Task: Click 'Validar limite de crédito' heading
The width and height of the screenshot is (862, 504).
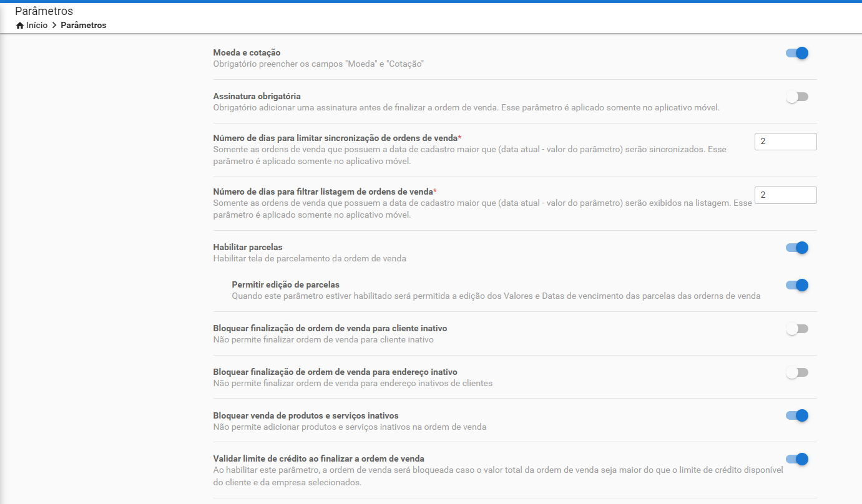Action: click(x=318, y=458)
